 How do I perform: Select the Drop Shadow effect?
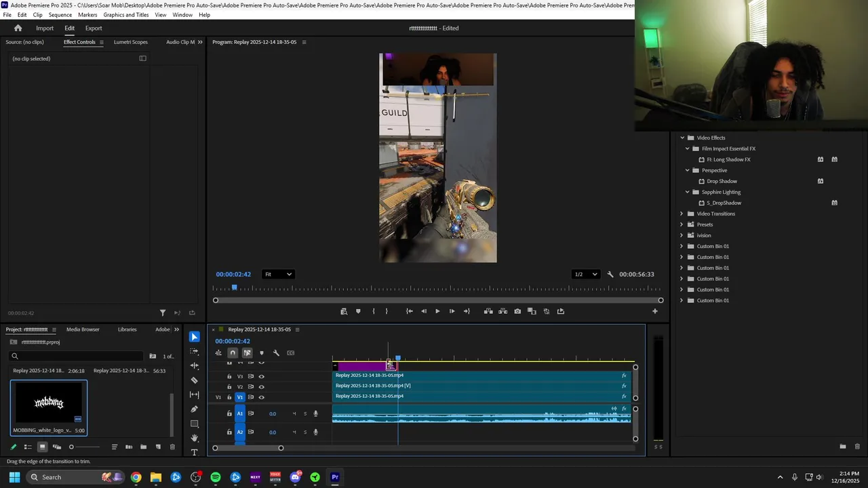click(722, 181)
